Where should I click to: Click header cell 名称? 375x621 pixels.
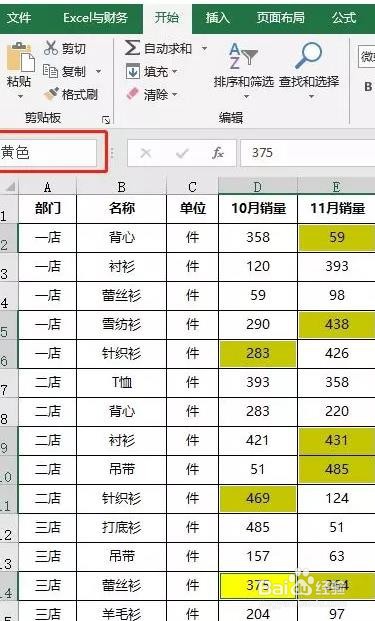[x=122, y=209]
